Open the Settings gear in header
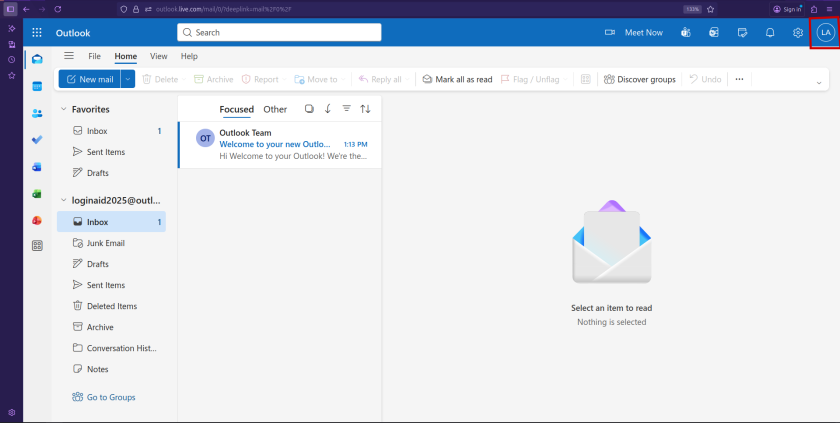Screen dimensions: 840x423 tap(798, 32)
